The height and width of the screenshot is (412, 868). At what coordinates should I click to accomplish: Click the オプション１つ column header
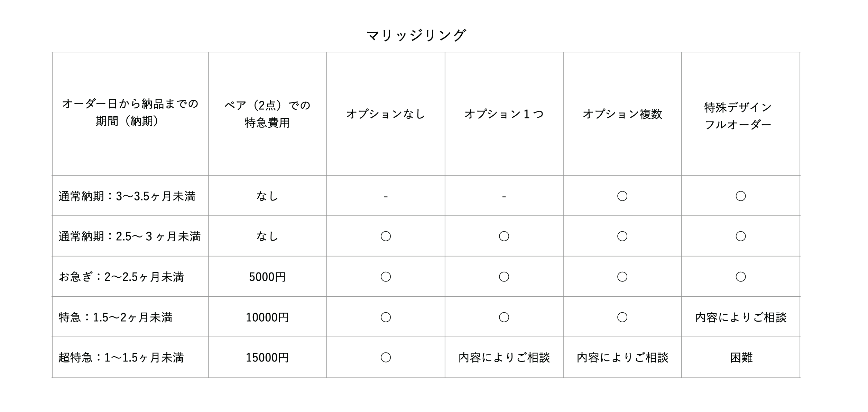click(x=504, y=114)
